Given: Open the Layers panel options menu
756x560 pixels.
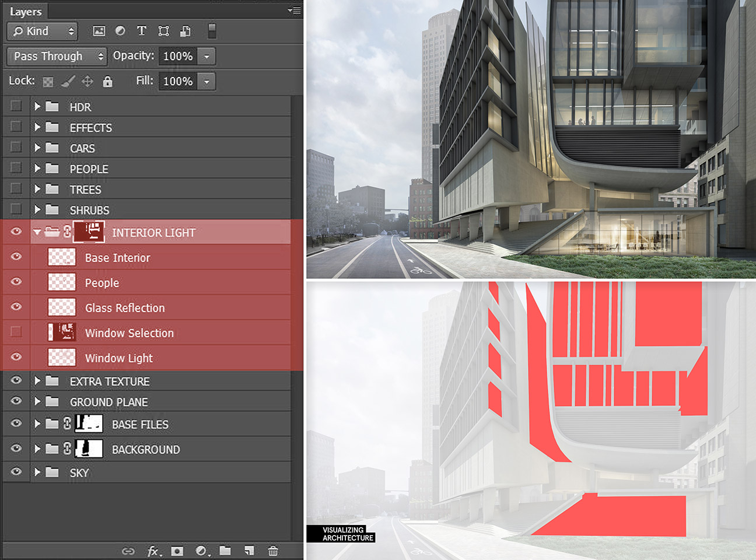Looking at the screenshot, I should tap(295, 10).
